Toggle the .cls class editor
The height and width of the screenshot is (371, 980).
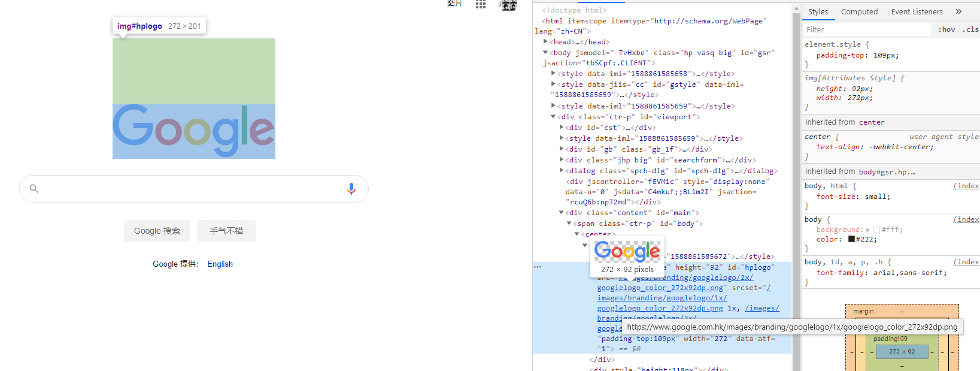click(970, 29)
